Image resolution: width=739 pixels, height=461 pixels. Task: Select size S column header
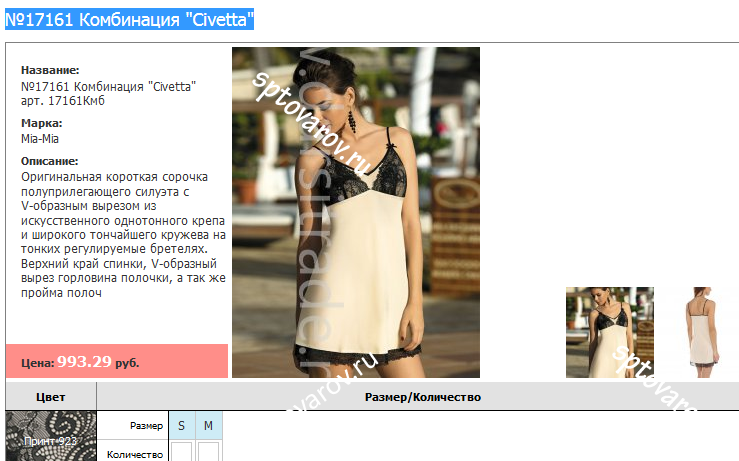(x=181, y=426)
